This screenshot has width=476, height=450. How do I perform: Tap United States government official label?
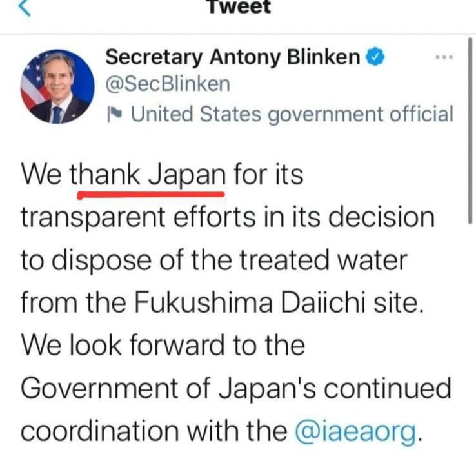pyautogui.click(x=292, y=114)
